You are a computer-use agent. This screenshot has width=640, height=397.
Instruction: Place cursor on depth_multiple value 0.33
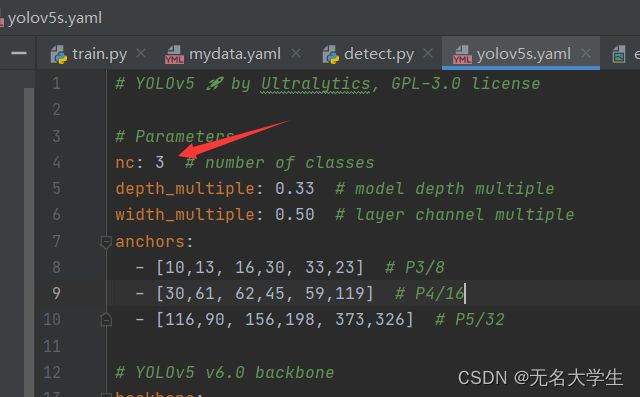pyautogui.click(x=295, y=189)
